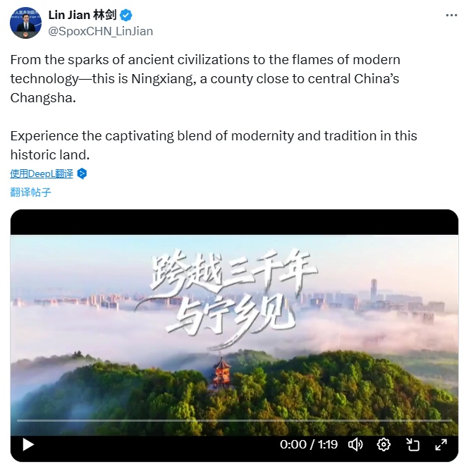The width and height of the screenshot is (471, 476).
Task: Toggle picture-in-picture mode for the video
Action: (412, 445)
